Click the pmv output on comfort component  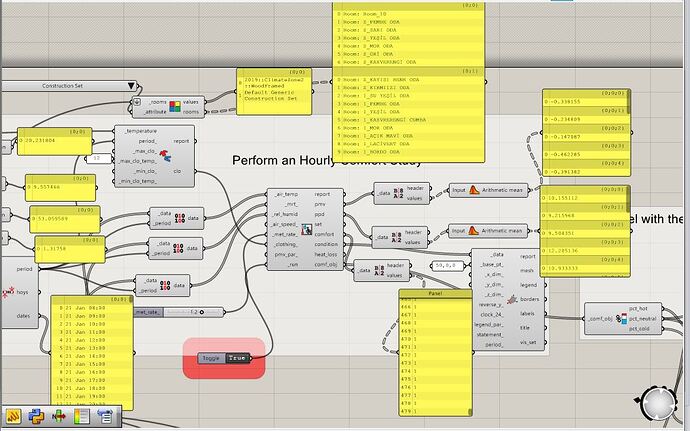tap(320, 204)
